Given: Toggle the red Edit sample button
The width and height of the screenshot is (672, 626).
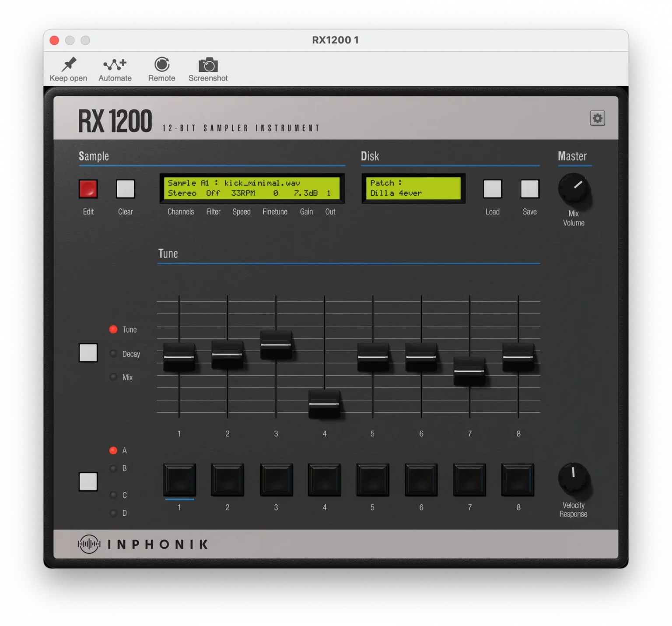Looking at the screenshot, I should (88, 189).
